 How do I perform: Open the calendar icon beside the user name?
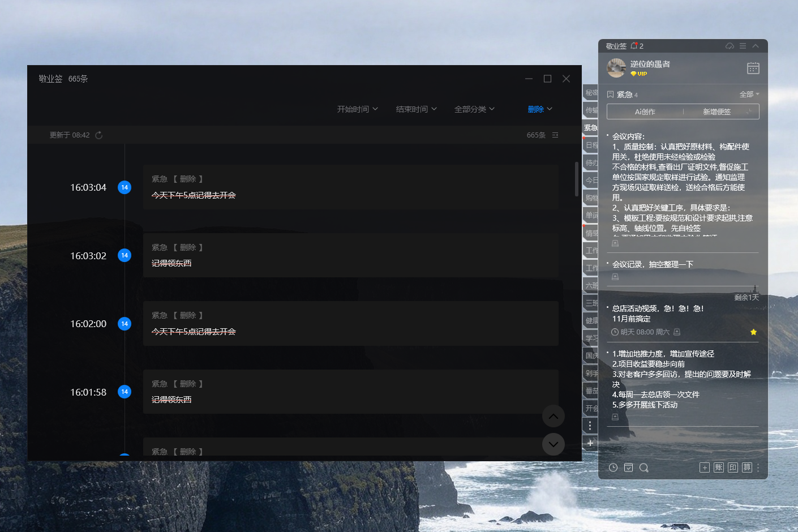tap(753, 68)
